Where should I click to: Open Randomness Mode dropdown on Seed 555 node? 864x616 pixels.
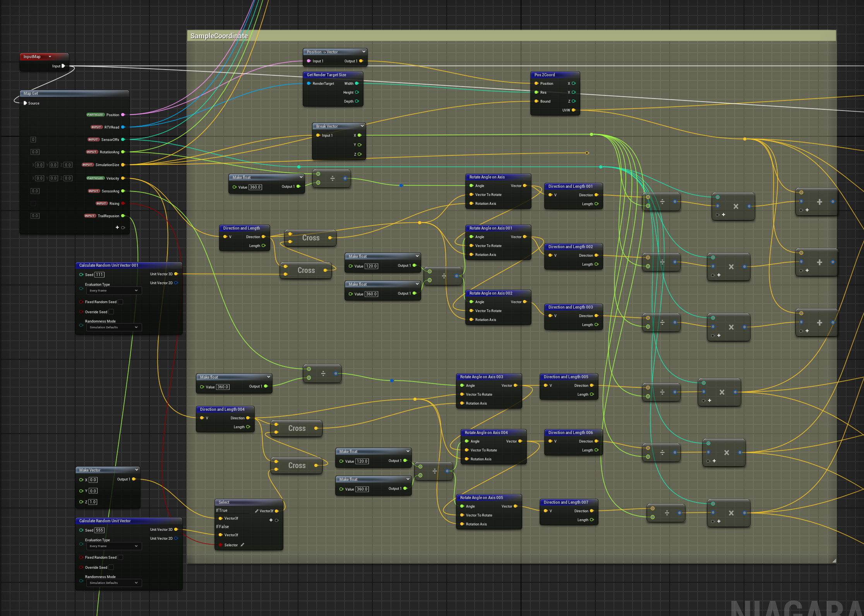tap(113, 583)
